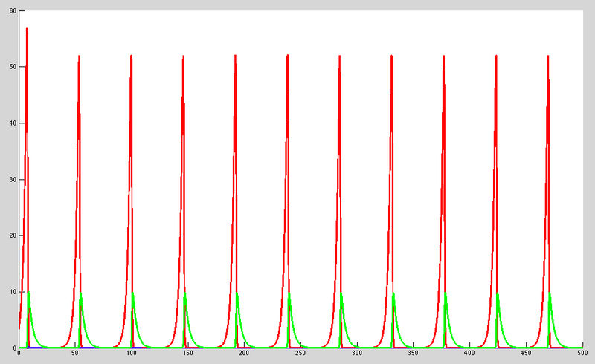Click the y-axis tick label 20
595x364 pixels.
coord(13,236)
